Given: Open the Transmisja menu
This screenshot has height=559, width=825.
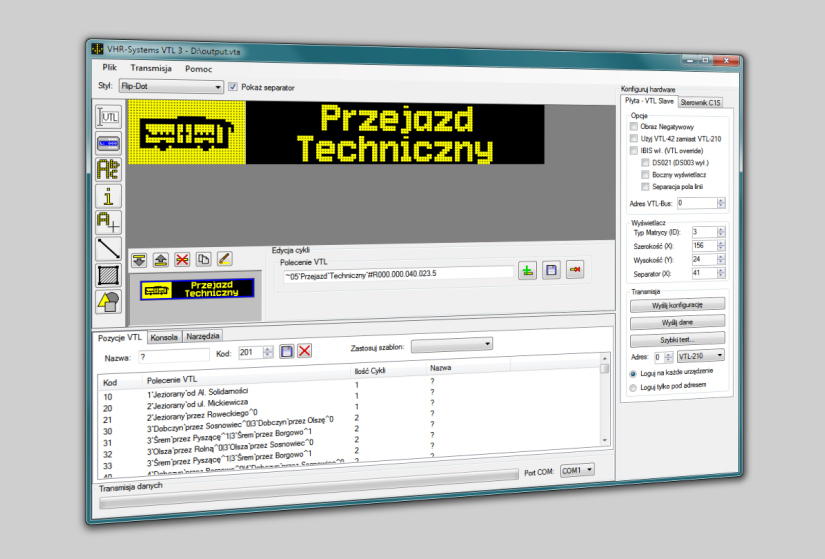Looking at the screenshot, I should tap(151, 68).
